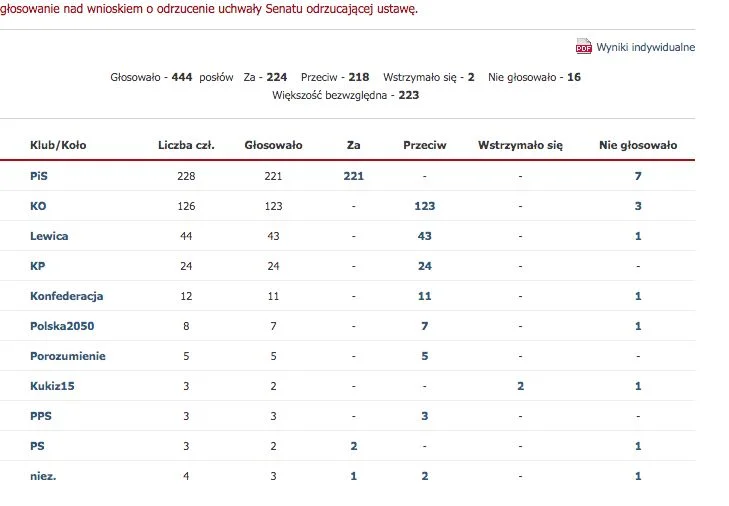Open the Kukiz15 club link
The width and height of the screenshot is (729, 506).
tap(52, 386)
